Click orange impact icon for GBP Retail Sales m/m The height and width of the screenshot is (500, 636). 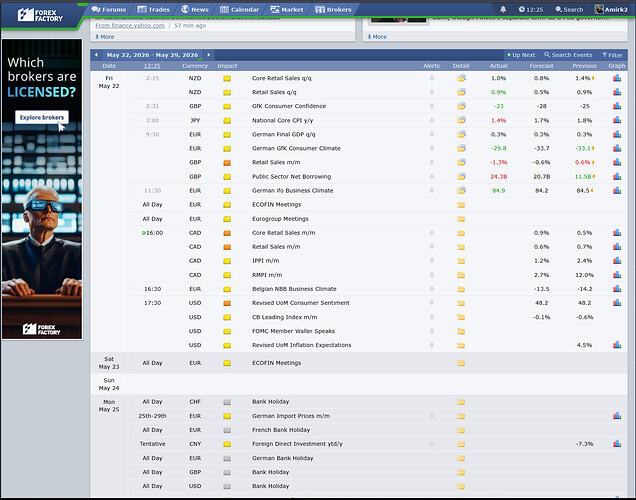click(x=227, y=163)
